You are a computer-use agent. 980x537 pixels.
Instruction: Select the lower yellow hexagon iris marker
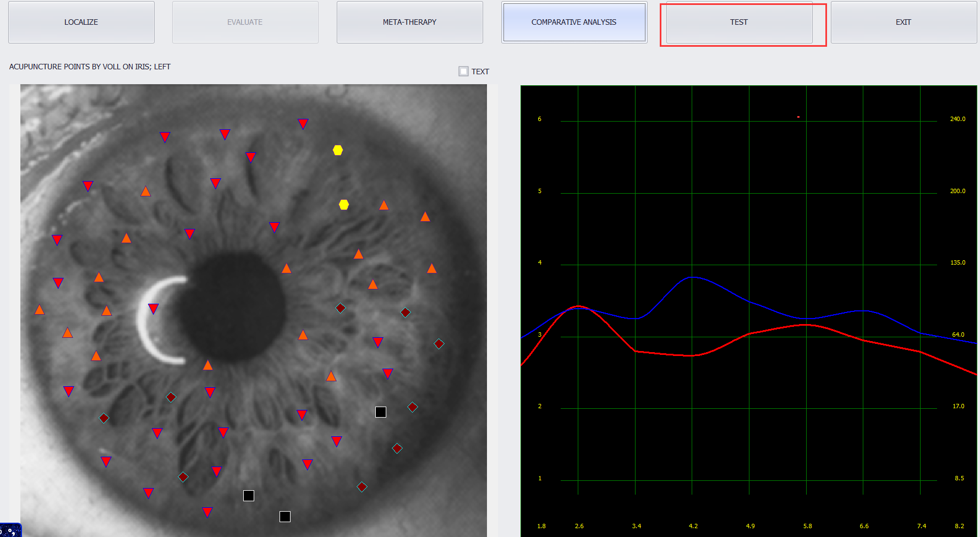click(344, 205)
